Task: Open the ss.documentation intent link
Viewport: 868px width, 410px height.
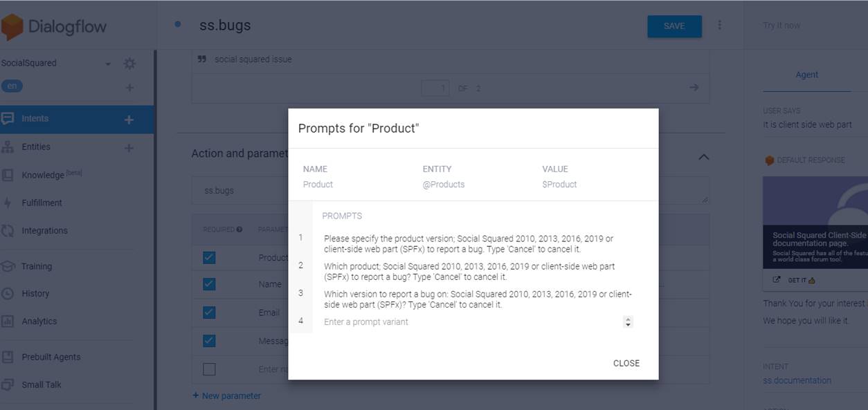Action: [x=797, y=380]
